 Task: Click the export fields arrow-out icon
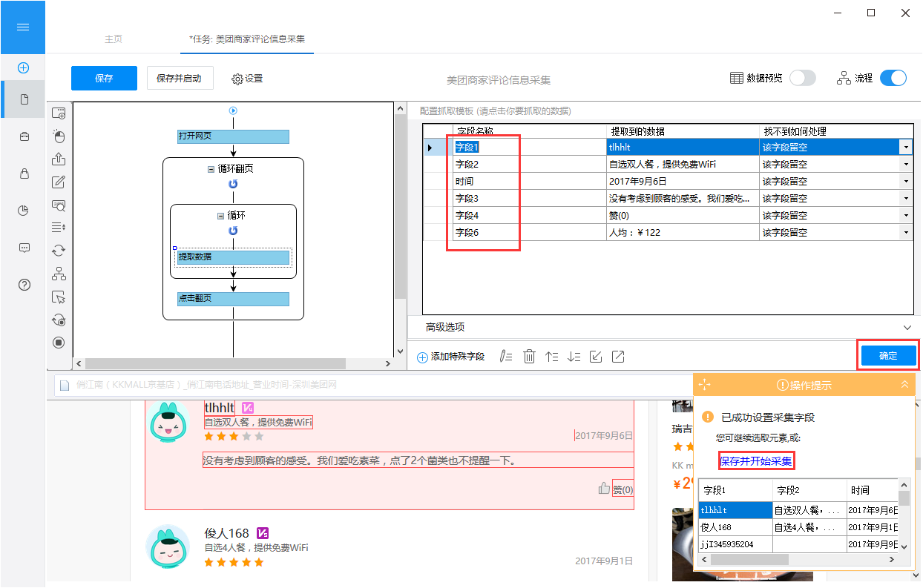[618, 357]
